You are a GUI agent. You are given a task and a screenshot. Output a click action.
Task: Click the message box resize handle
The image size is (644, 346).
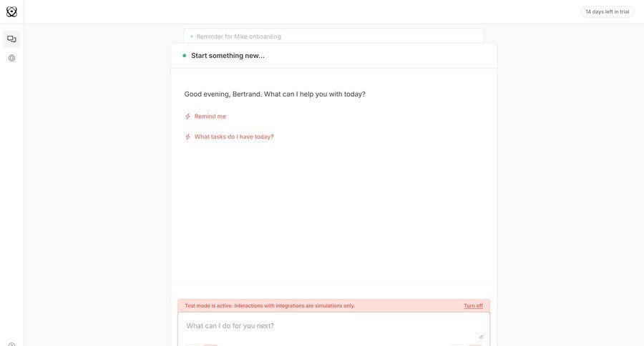pos(481,336)
